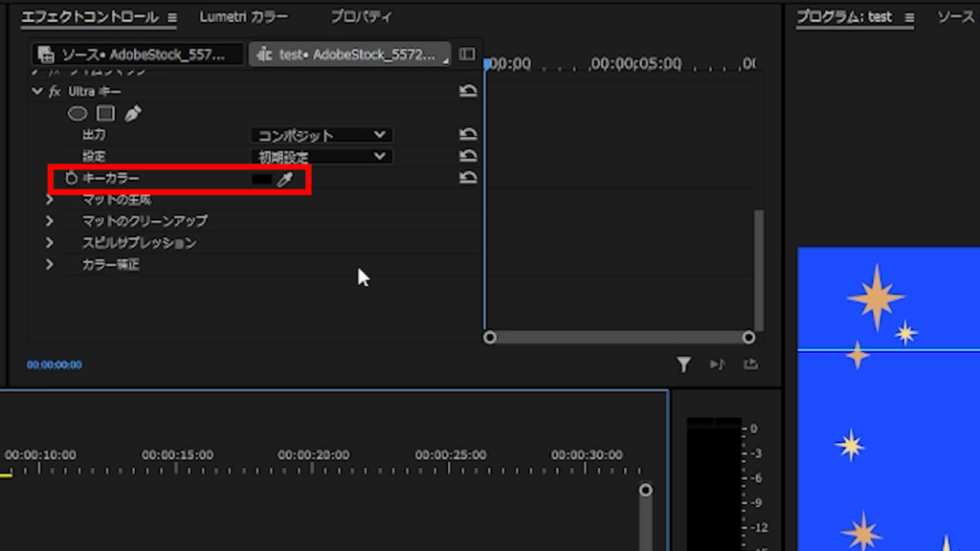Pick key color with the eyedropper

pos(285,179)
